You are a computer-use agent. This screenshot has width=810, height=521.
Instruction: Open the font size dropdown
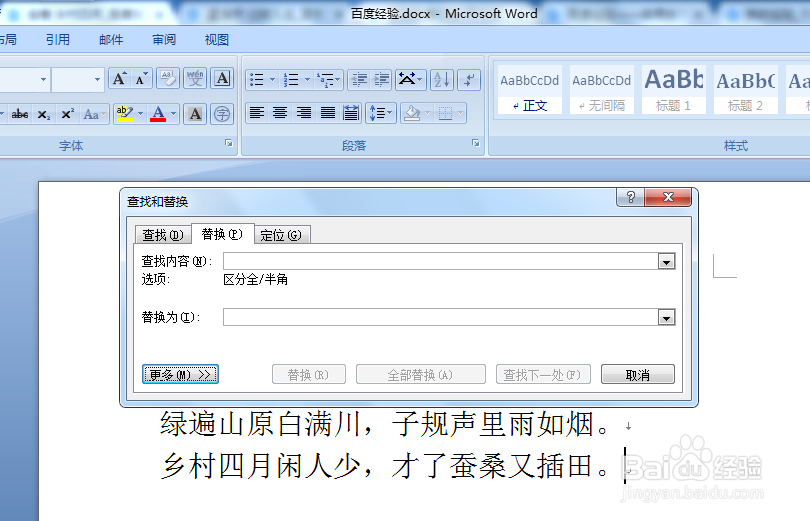click(97, 80)
